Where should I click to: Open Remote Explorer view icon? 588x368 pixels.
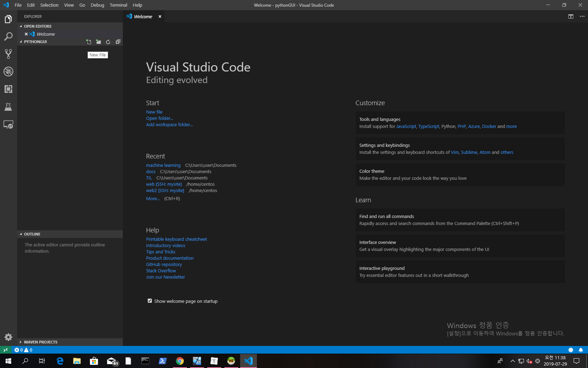pos(8,124)
